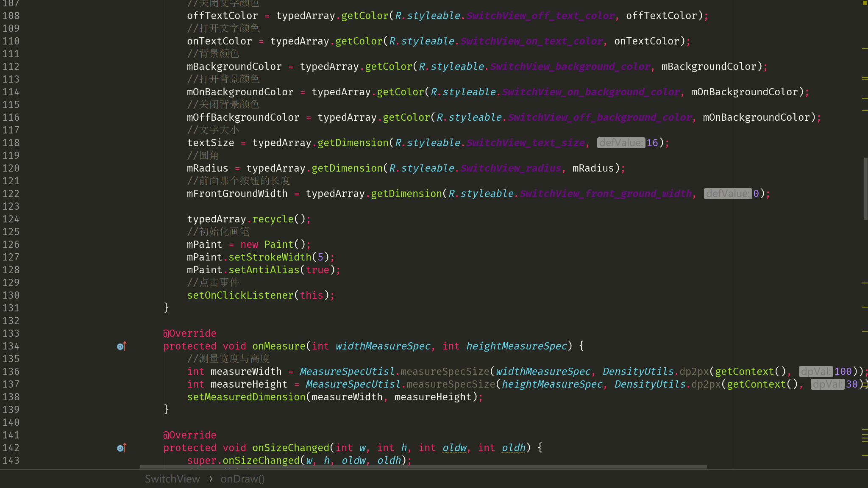Screen dimensions: 868x488
Task: Click the horizontal scrollbar at editor bottom
Action: (x=423, y=467)
